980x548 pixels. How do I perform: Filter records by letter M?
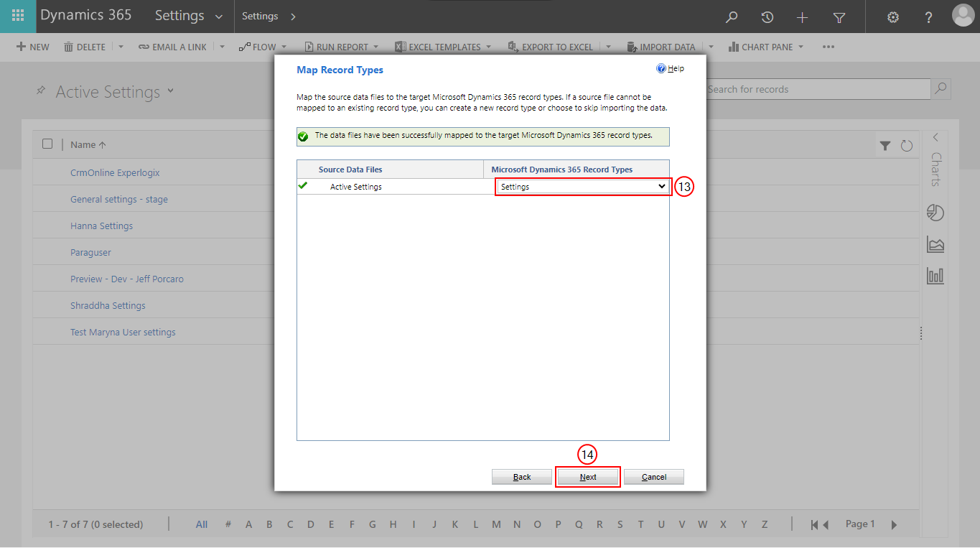point(496,524)
